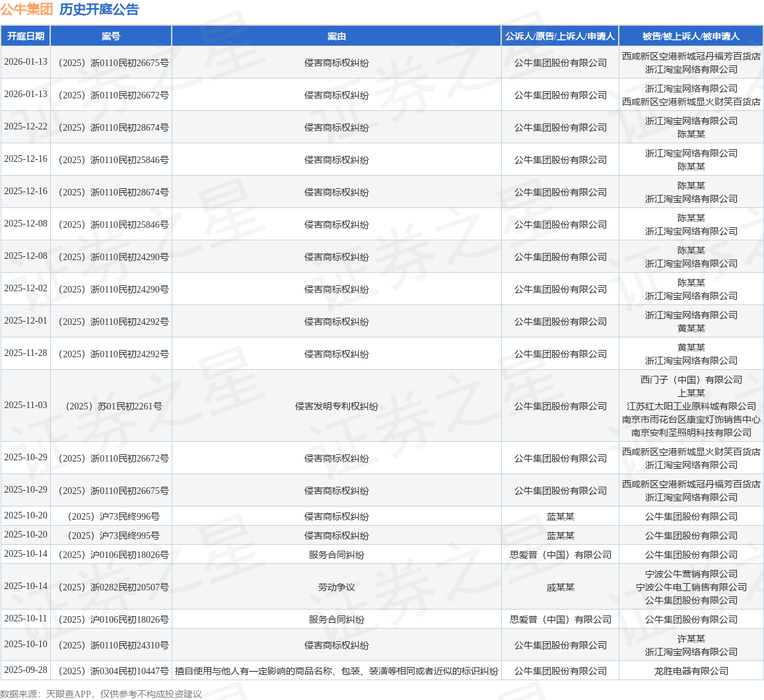Click the 数据来源 天眼查APP footer note
764x700 pixels.
[101, 694]
